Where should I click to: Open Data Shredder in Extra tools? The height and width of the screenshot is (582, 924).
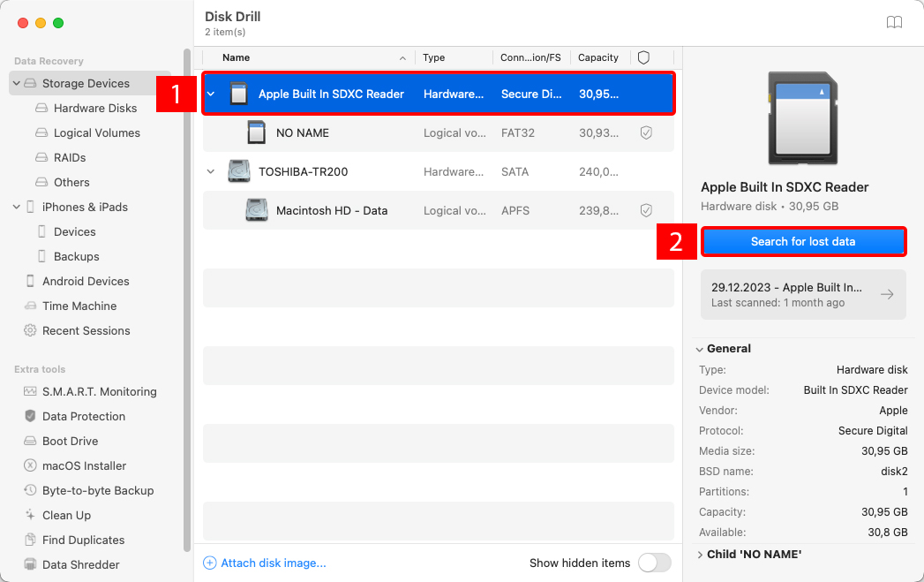(x=80, y=565)
